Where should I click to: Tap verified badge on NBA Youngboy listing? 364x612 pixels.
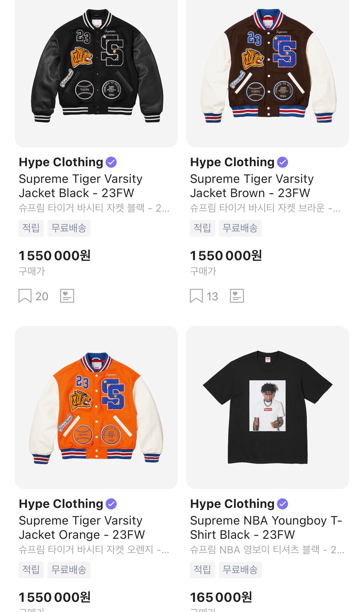tap(282, 504)
